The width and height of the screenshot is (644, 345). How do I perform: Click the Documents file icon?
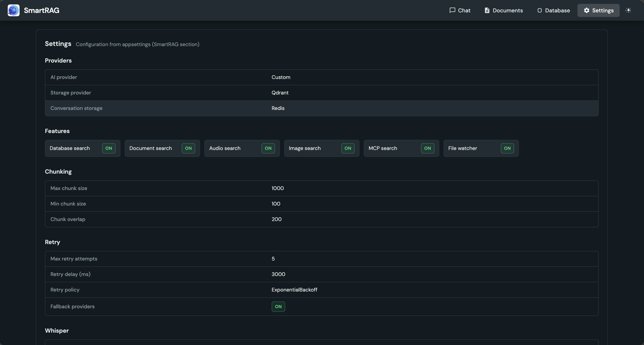pyautogui.click(x=487, y=10)
